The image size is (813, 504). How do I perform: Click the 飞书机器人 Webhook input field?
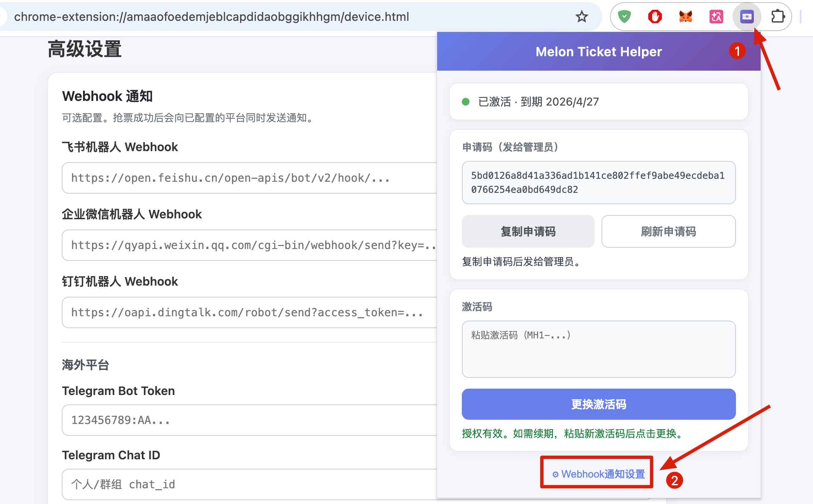[249, 178]
